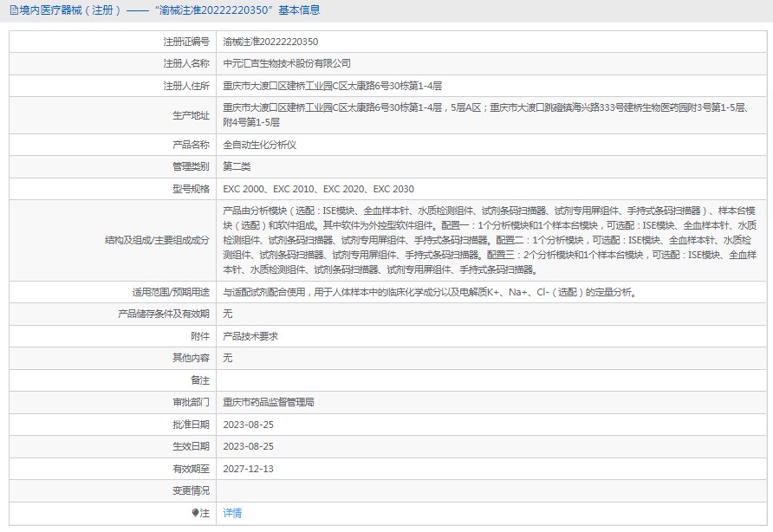
Task: Click the 注册人住所 address value
Action: pos(332,86)
